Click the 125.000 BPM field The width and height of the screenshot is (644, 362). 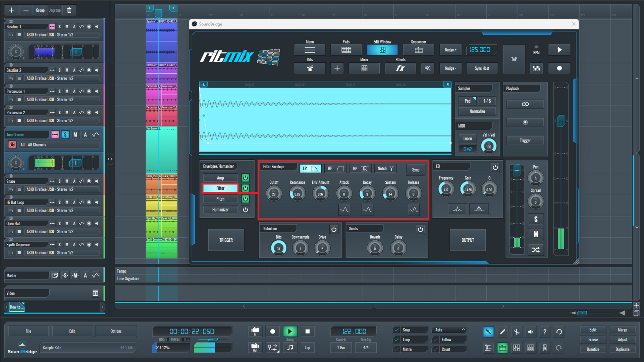tap(481, 50)
